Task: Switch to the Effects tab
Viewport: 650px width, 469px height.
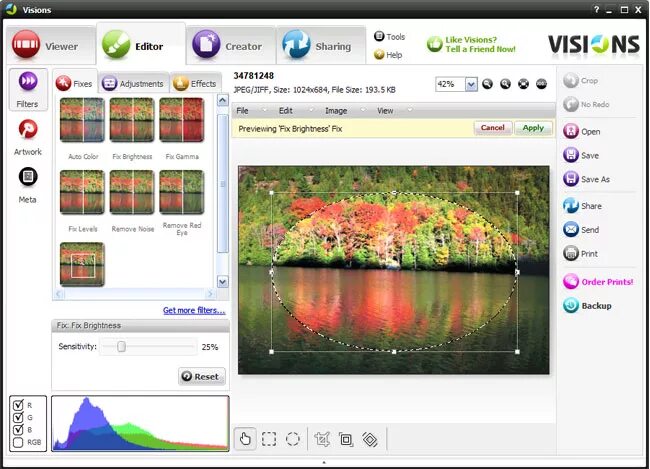Action: click(x=195, y=83)
